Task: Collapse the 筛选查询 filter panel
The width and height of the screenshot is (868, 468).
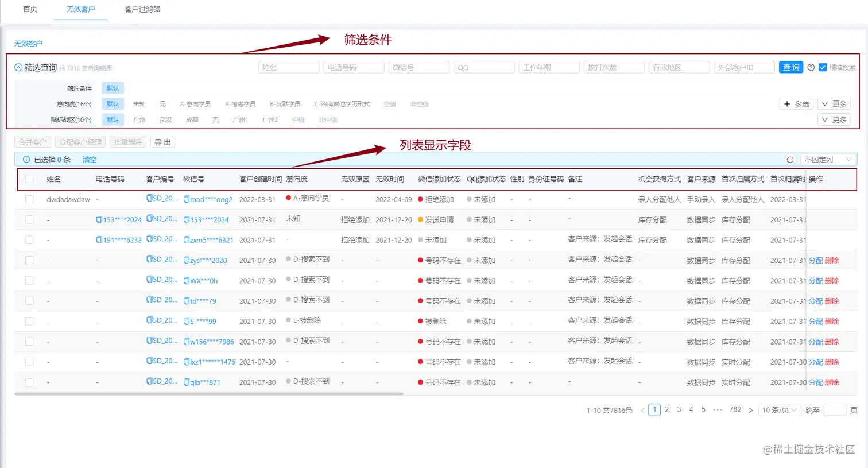Action: [x=18, y=68]
